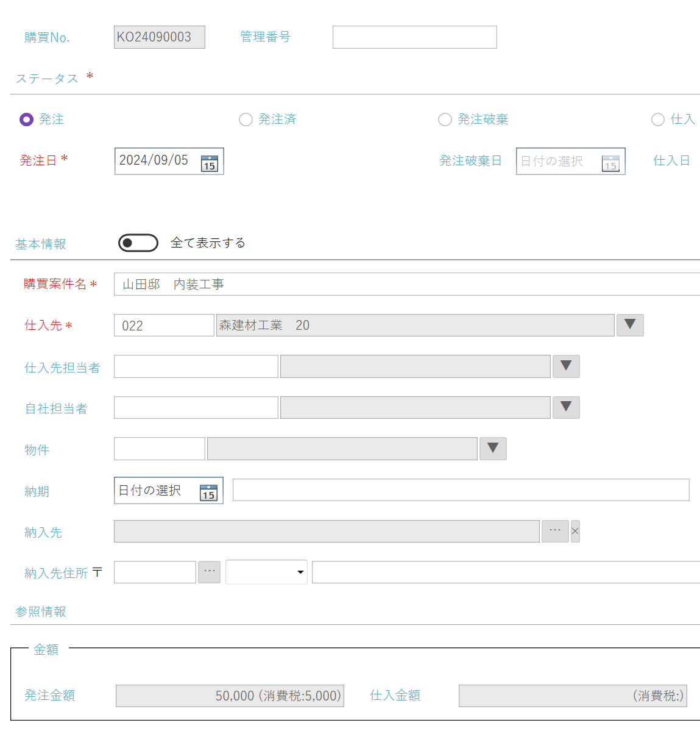Click the 購買No. field KO24090003
Image resolution: width=700 pixels, height=745 pixels.
(160, 37)
